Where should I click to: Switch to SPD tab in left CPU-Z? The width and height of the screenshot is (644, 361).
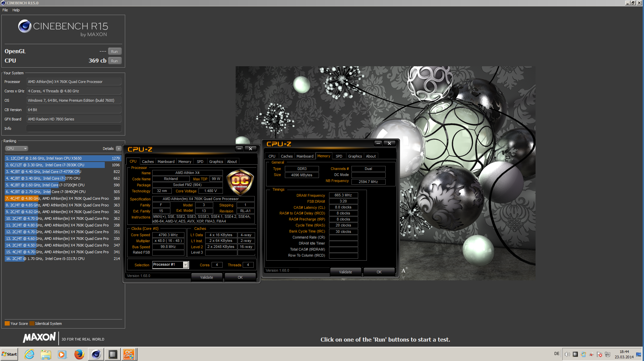[200, 162]
